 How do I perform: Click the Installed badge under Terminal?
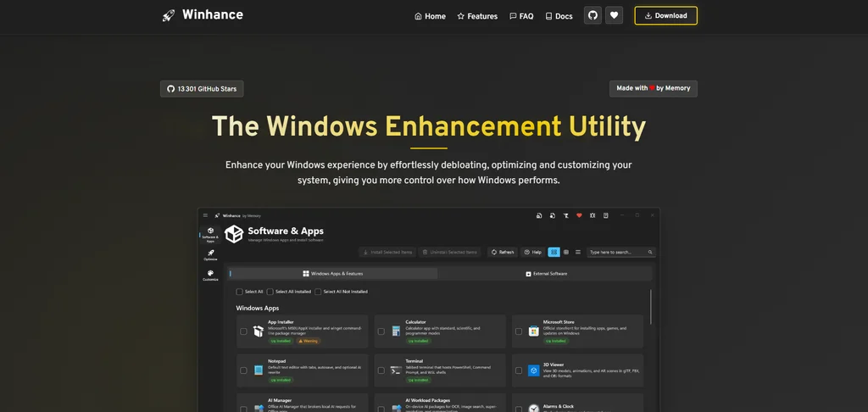[419, 380]
